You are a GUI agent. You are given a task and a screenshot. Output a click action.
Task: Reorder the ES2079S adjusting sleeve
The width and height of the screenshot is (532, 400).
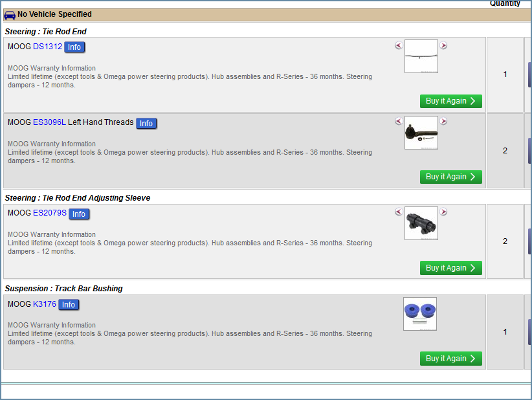pyautogui.click(x=450, y=267)
